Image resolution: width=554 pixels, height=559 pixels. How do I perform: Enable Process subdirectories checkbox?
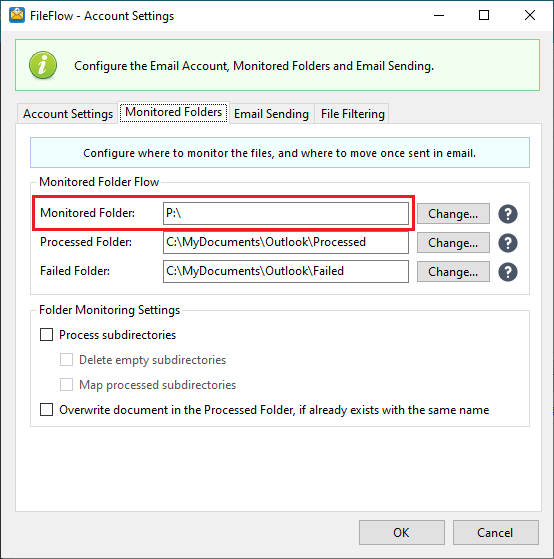(46, 335)
